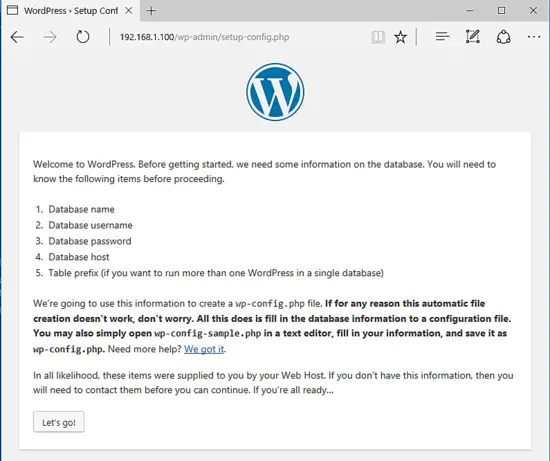Minimize the browser window

coord(469,11)
